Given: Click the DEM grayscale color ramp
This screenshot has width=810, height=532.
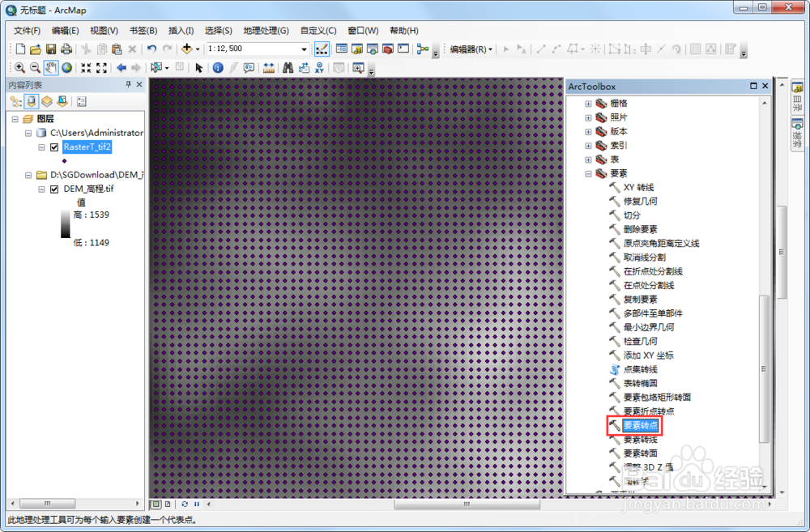Looking at the screenshot, I should 66,223.
